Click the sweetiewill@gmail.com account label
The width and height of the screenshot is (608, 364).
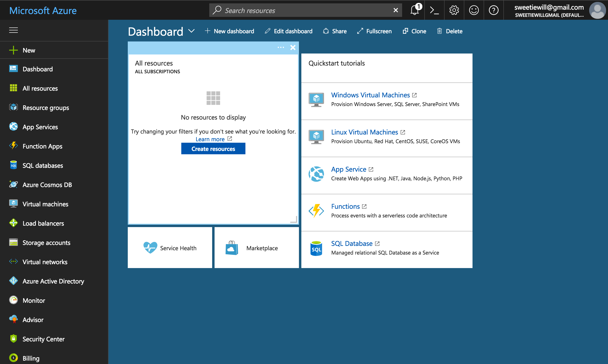(x=549, y=7)
